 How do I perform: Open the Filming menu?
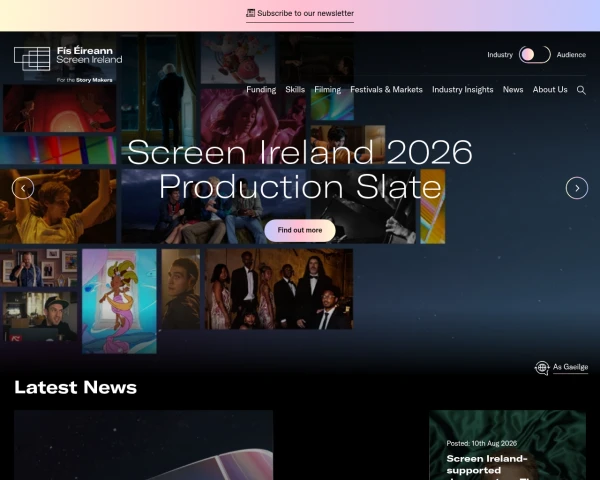click(x=328, y=90)
